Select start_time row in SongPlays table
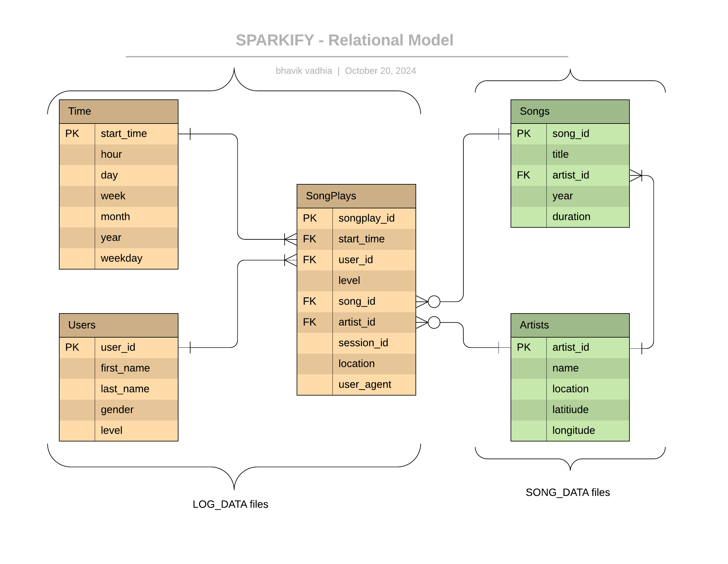Viewport: 728px width, 564px height. coord(356,239)
